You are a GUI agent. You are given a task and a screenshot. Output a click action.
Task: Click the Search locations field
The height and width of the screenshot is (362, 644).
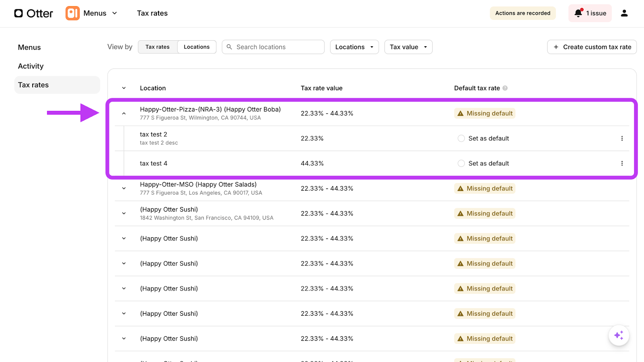[278, 47]
